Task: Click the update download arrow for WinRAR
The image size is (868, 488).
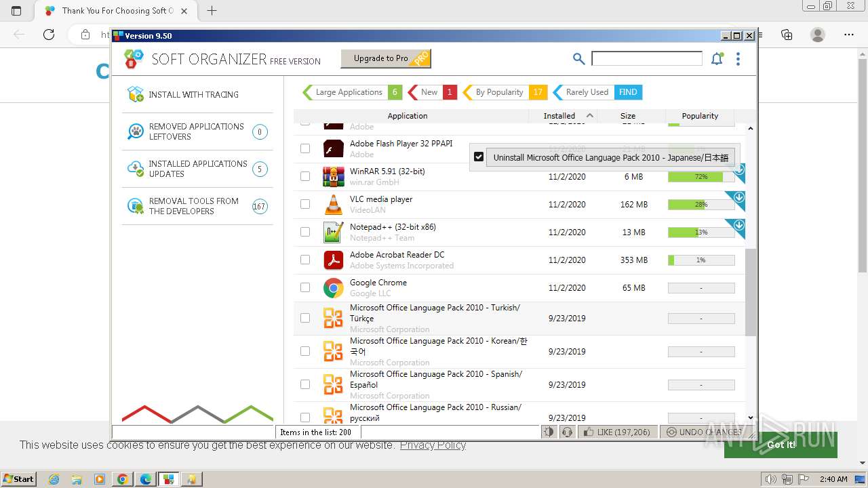Action: [x=739, y=170]
